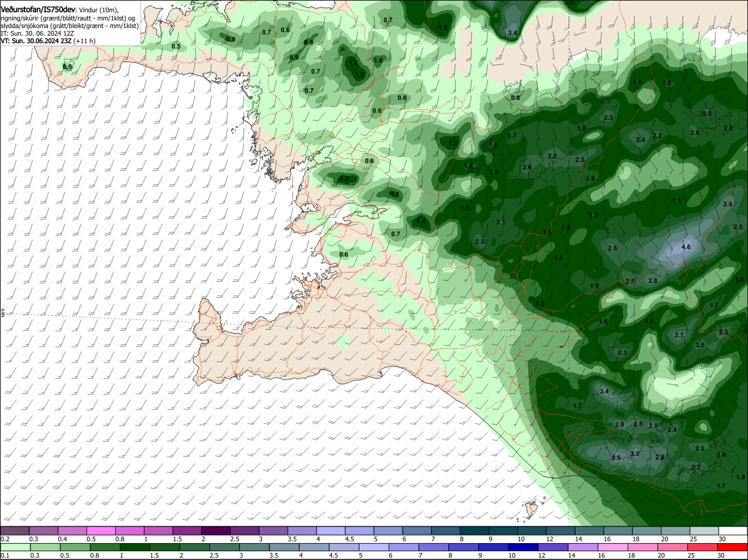Pick top-row dark purple swatch starting at 2

coord(216,531)
